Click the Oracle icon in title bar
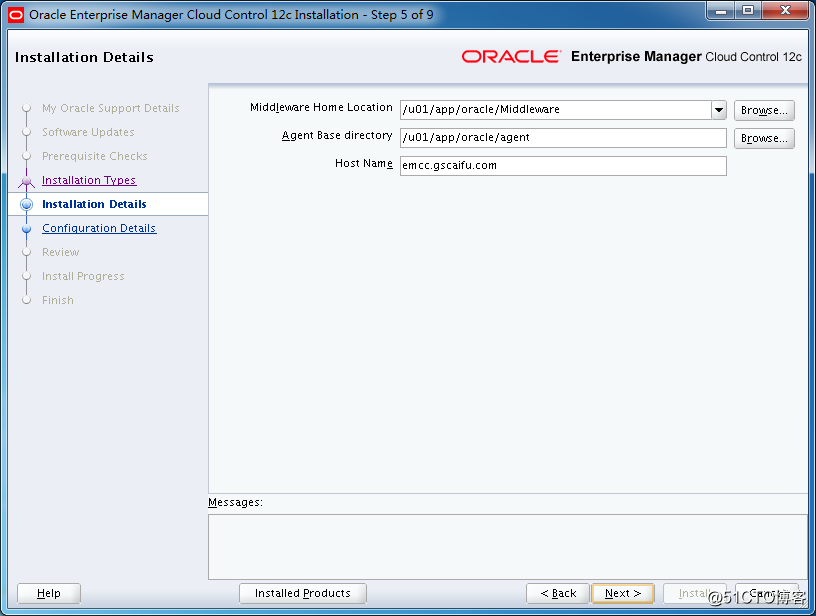 [x=16, y=14]
